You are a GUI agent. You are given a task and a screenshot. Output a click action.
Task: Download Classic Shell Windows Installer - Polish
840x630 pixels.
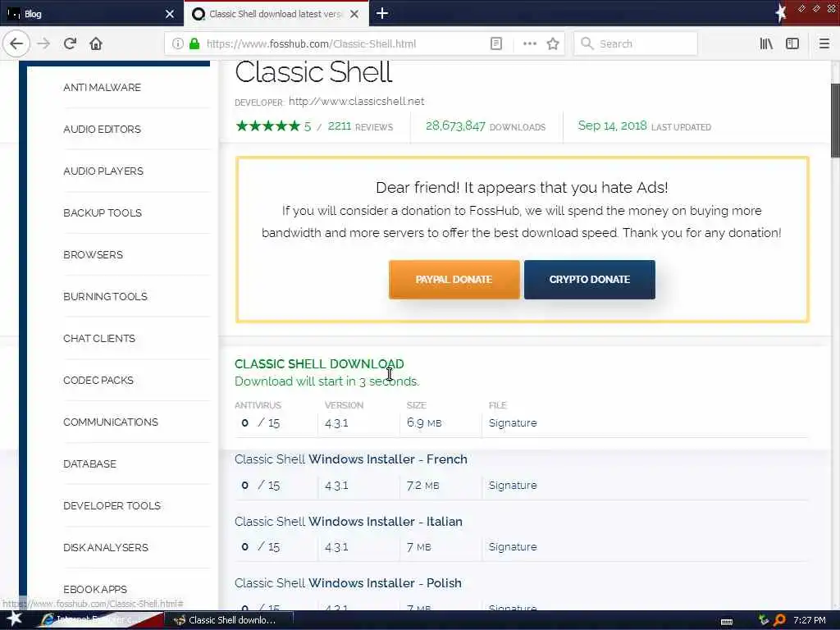(348, 583)
